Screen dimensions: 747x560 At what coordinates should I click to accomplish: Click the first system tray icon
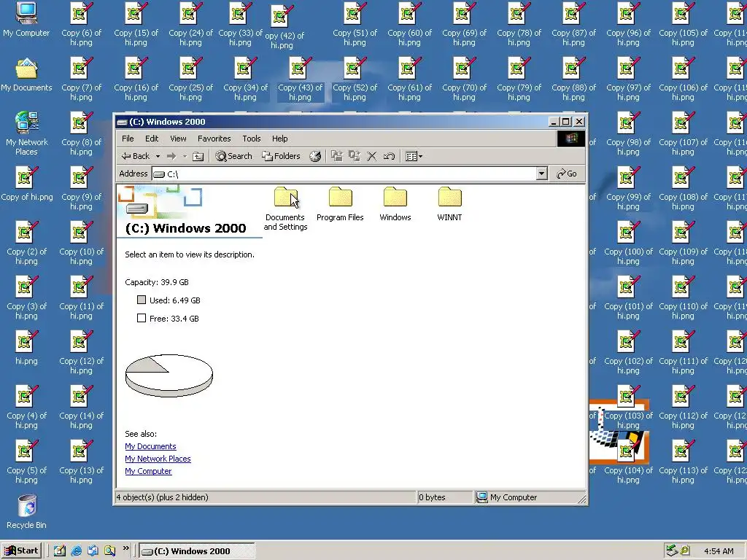click(x=672, y=551)
